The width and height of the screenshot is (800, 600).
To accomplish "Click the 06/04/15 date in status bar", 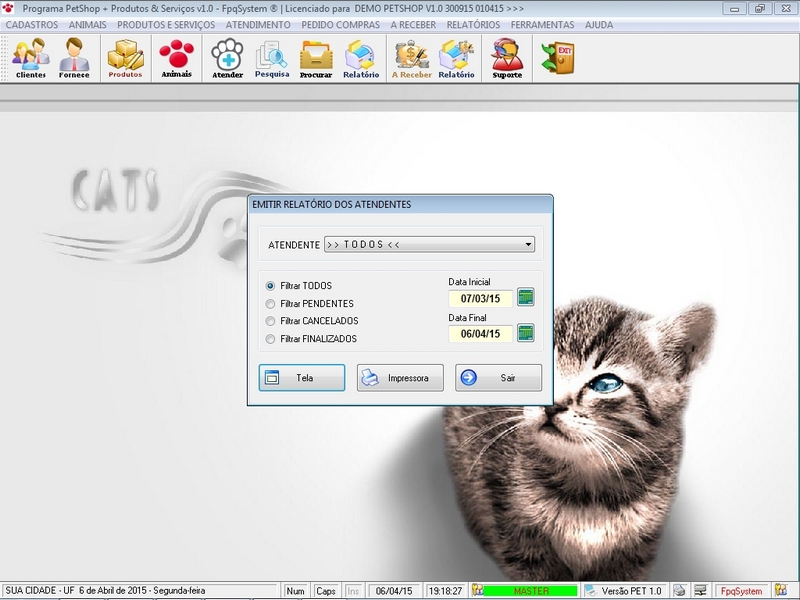I will point(394,591).
